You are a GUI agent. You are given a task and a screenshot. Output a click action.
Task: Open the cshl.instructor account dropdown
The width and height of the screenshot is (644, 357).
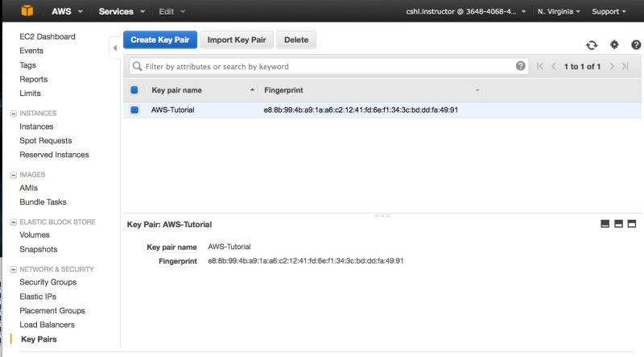point(466,11)
